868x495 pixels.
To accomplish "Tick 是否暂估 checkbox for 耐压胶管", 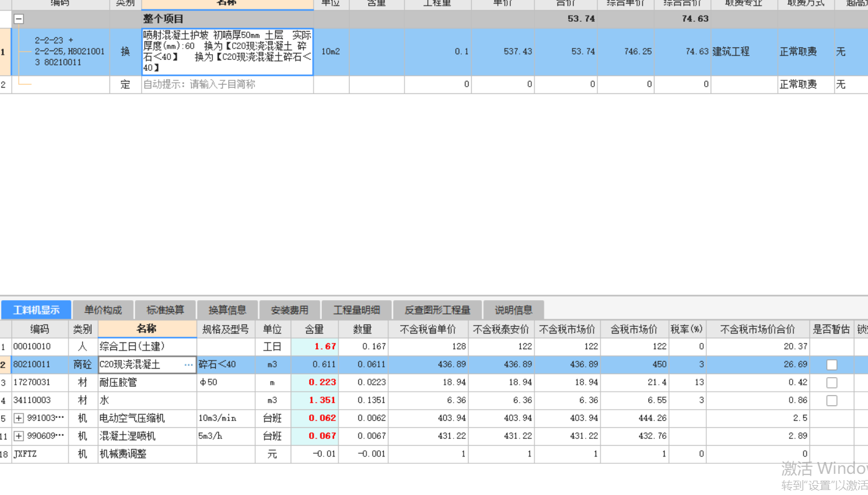I will pyautogui.click(x=831, y=383).
